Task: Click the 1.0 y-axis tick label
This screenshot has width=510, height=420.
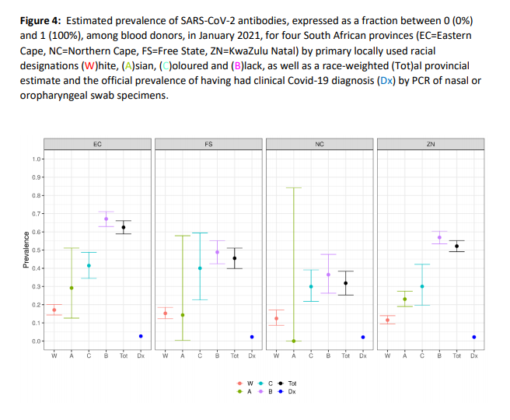Action: click(x=37, y=159)
